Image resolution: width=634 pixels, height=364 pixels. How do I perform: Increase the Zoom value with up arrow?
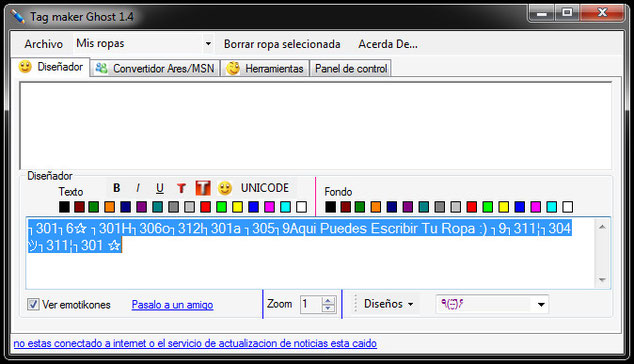coord(328,301)
